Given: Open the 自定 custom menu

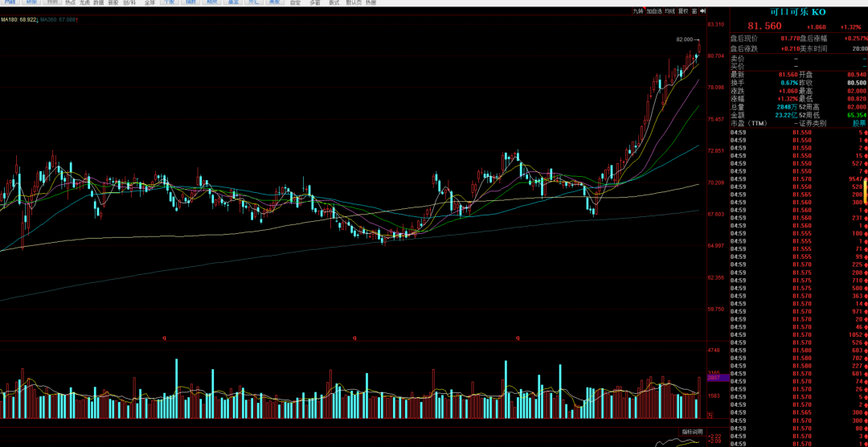Looking at the screenshot, I should [296, 2].
